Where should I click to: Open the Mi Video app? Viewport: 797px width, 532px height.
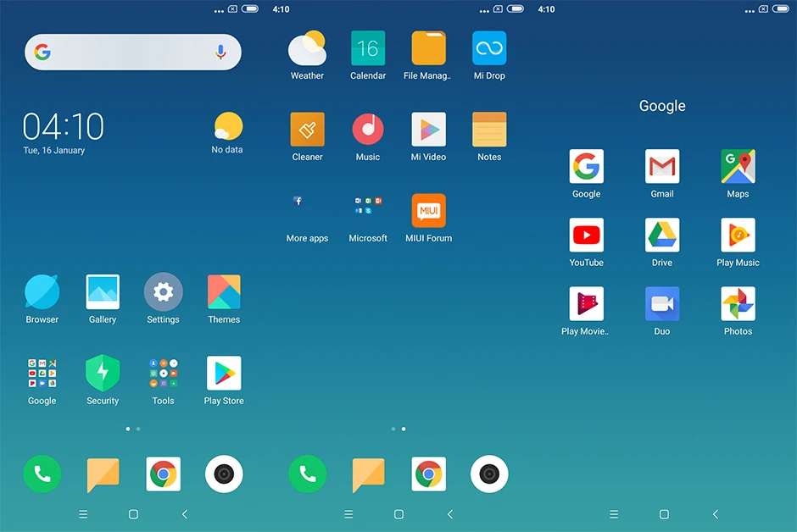tap(428, 130)
